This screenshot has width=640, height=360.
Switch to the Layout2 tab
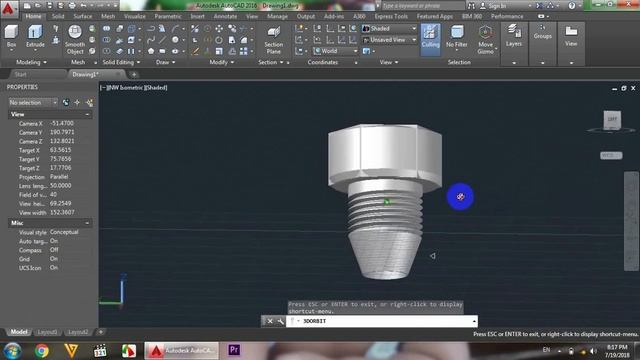(78, 332)
